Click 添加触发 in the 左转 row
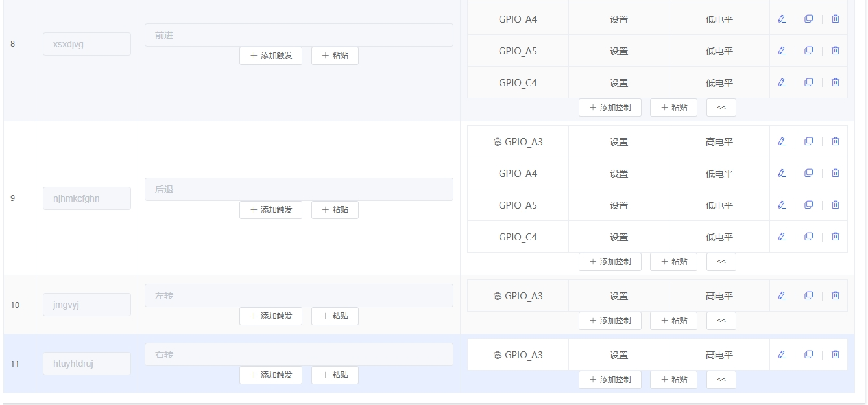This screenshot has height=405, width=868. [271, 316]
